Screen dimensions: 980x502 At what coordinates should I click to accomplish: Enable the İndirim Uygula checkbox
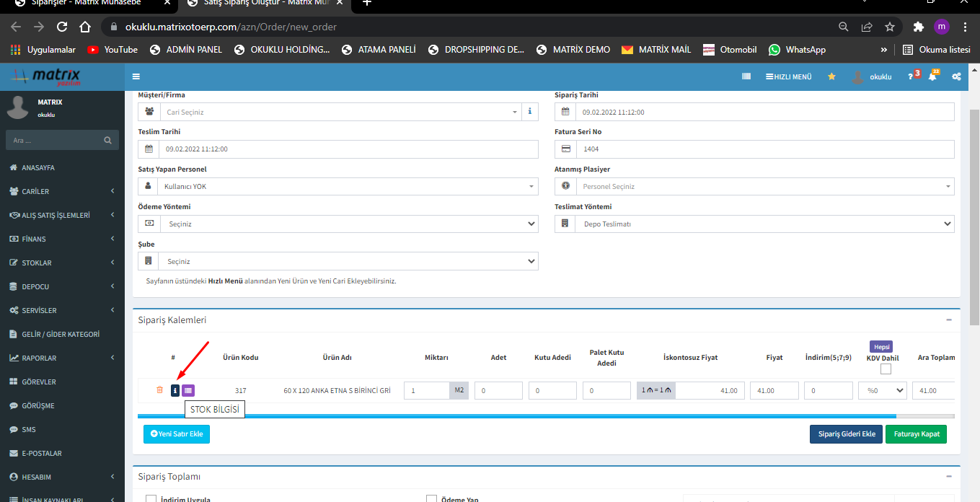pos(151,498)
